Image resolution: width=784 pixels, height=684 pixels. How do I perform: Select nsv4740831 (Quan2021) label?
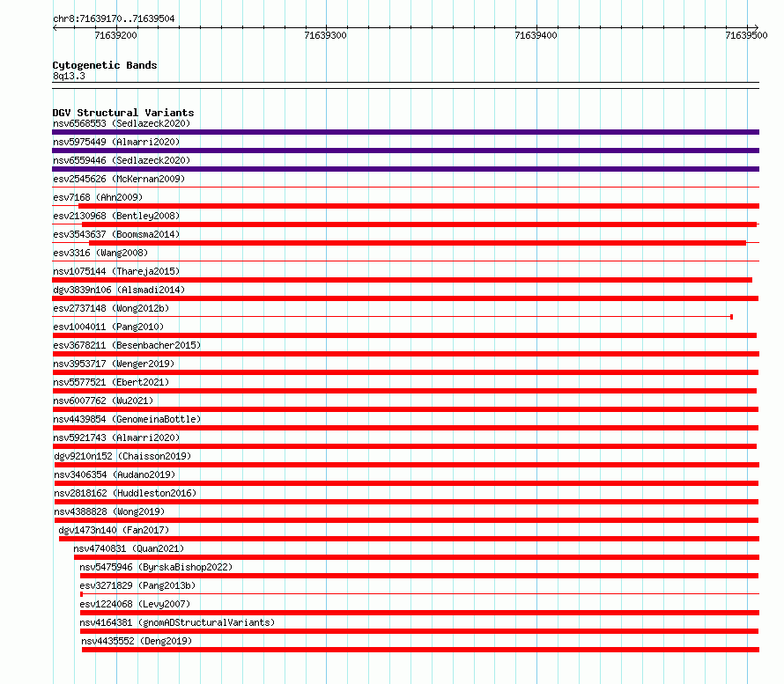coord(129,548)
